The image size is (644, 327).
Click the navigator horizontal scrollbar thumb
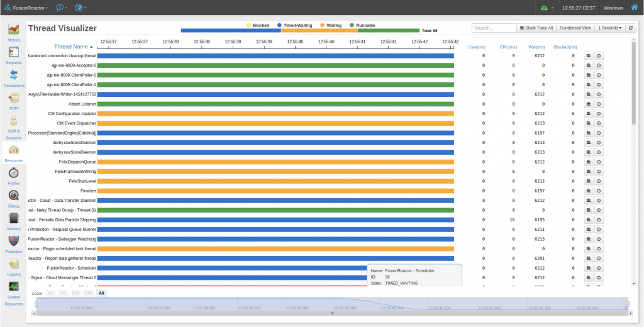(332, 313)
